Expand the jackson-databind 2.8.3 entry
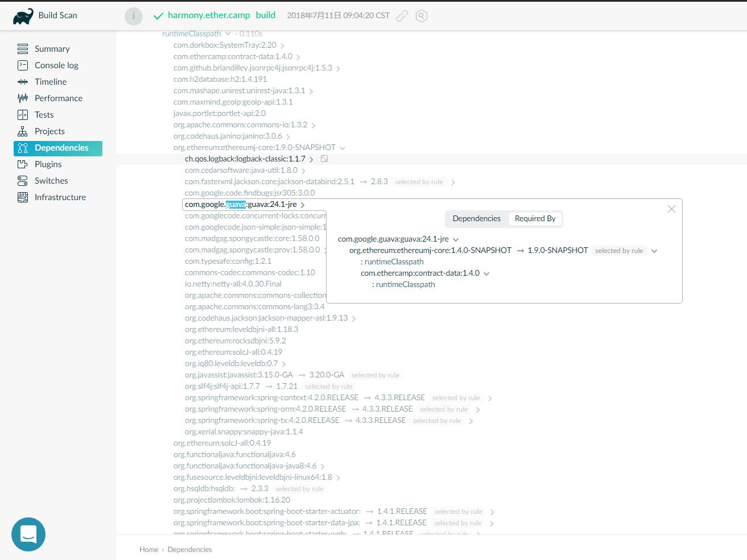The width and height of the screenshot is (747, 560). click(453, 182)
